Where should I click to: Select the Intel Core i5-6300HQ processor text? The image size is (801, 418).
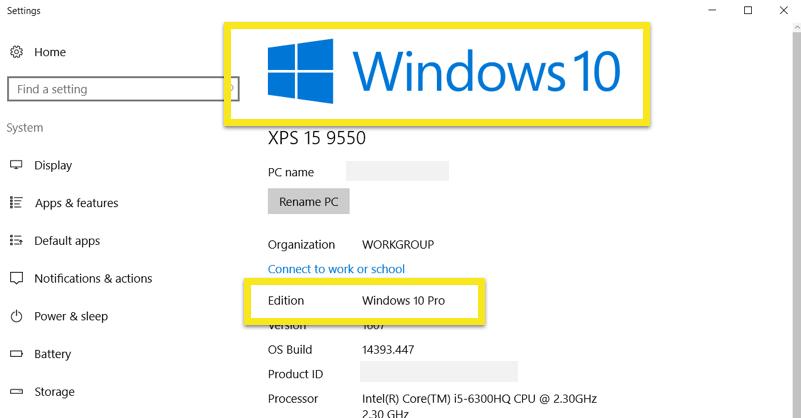(479, 405)
